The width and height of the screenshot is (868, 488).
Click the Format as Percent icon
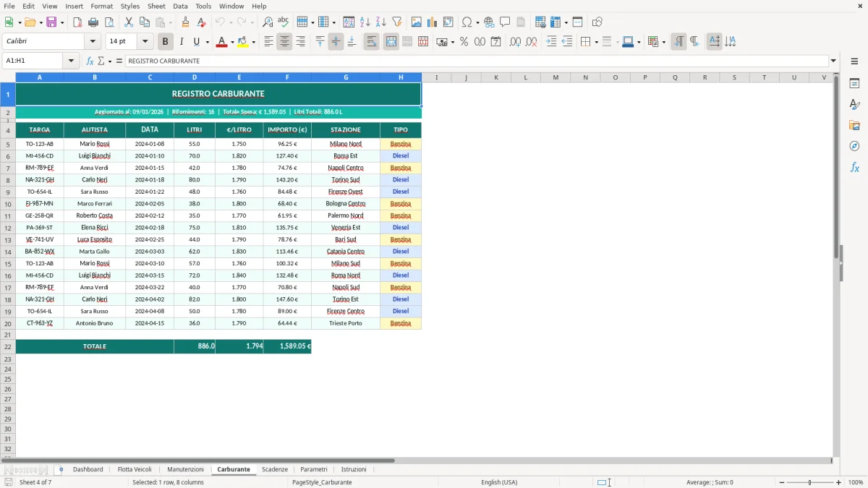(x=464, y=42)
